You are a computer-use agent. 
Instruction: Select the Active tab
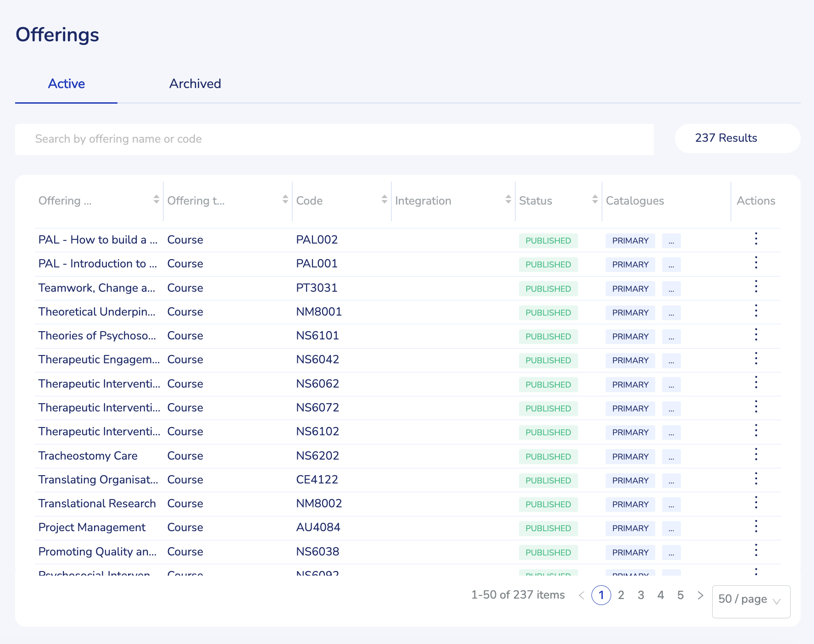coord(67,83)
